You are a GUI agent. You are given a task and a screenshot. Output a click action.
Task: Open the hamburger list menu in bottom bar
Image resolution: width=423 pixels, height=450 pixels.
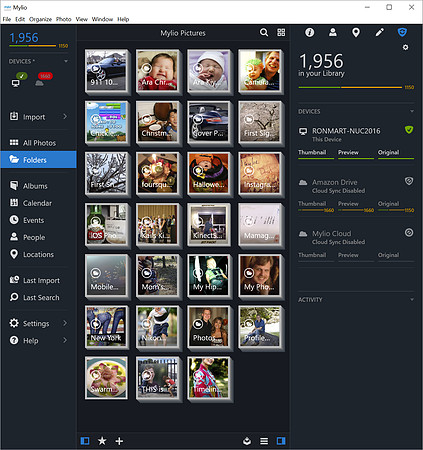[264, 441]
